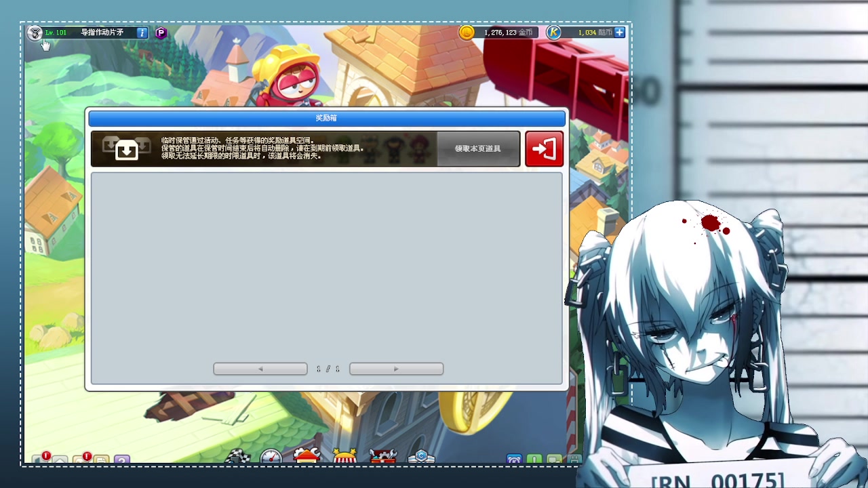Click the purple question mark help icon

point(122,460)
